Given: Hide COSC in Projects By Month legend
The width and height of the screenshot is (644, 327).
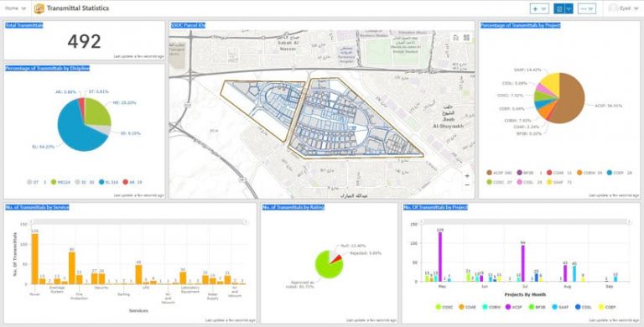Looking at the screenshot, I should pos(444,307).
